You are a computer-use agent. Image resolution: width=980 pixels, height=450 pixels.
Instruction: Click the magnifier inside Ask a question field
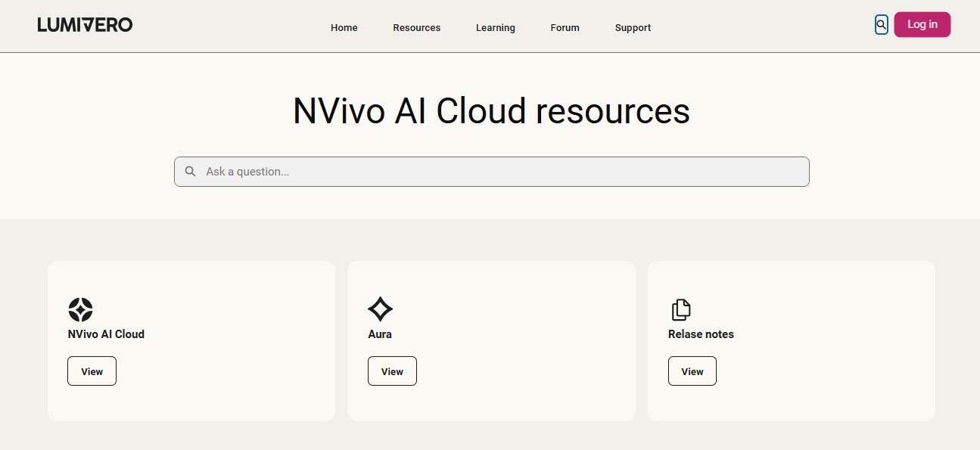click(x=191, y=172)
